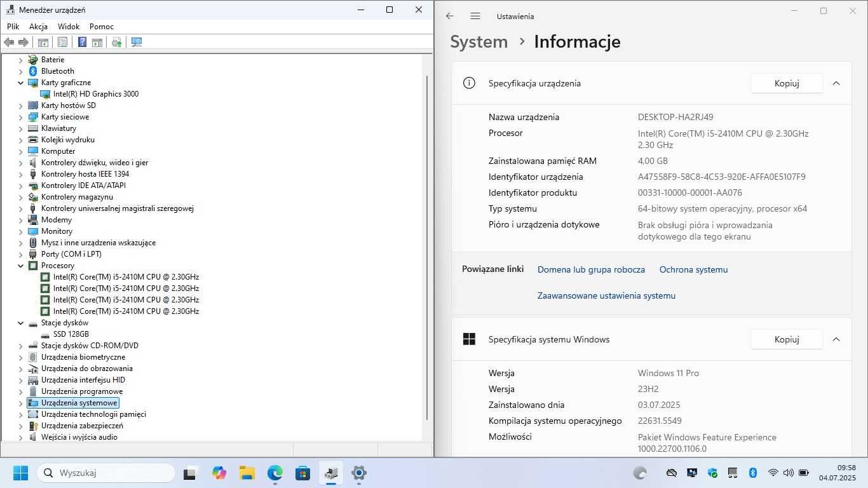Launch Copilot from the taskbar
The image size is (868, 488).
pyautogui.click(x=219, y=473)
